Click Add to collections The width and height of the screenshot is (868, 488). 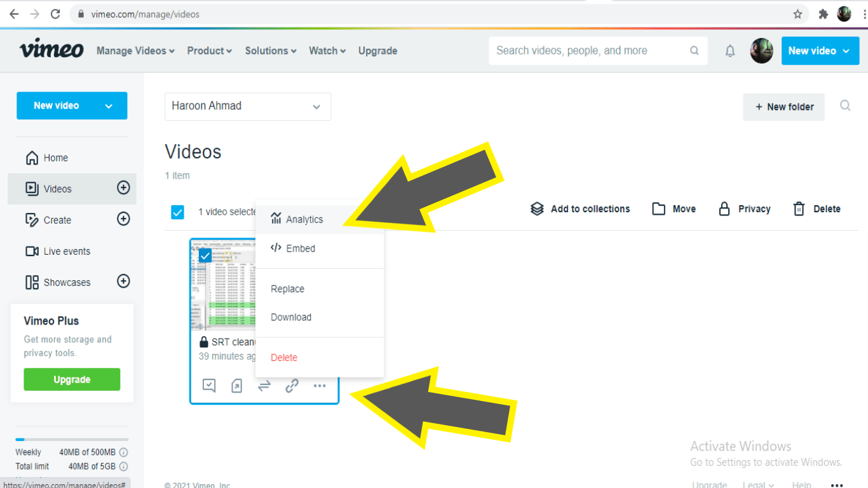click(580, 208)
